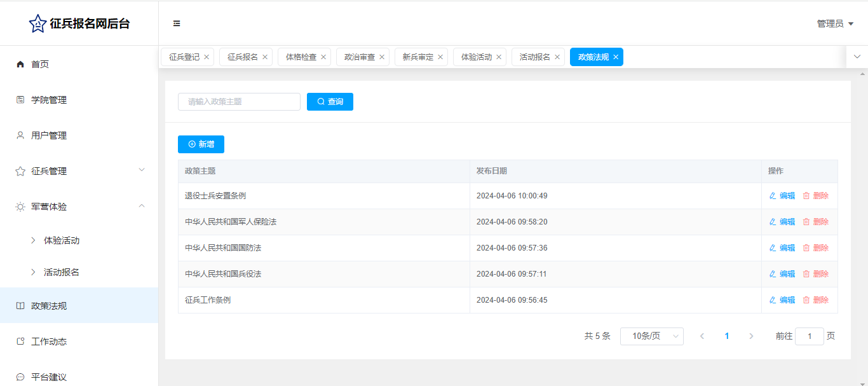Switch to the 体格检查 tab
The image size is (868, 386).
tap(301, 57)
